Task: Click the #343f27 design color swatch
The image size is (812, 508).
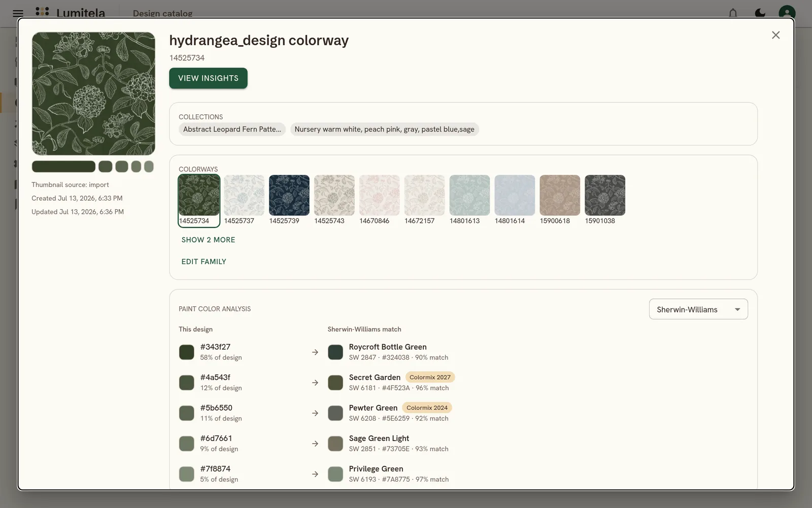Action: pos(187,352)
